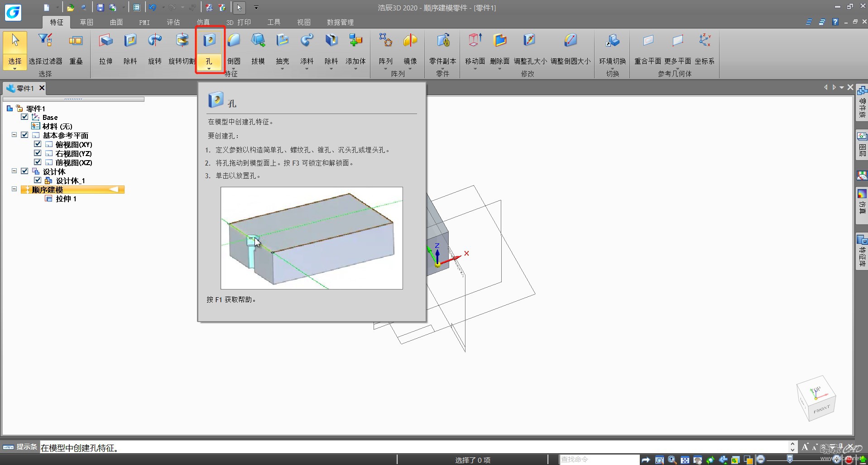The height and width of the screenshot is (465, 868).
Task: Open the 更多平面 more planes tool
Action: 678,49
